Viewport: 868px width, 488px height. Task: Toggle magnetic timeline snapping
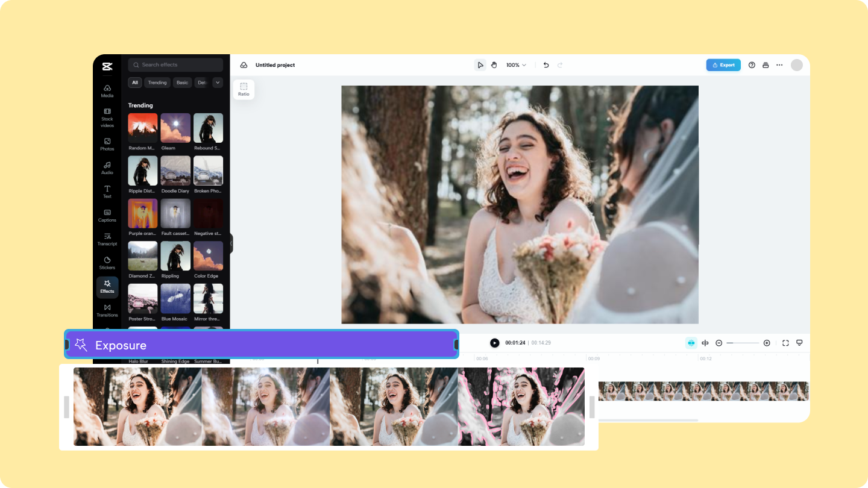pyautogui.click(x=691, y=342)
